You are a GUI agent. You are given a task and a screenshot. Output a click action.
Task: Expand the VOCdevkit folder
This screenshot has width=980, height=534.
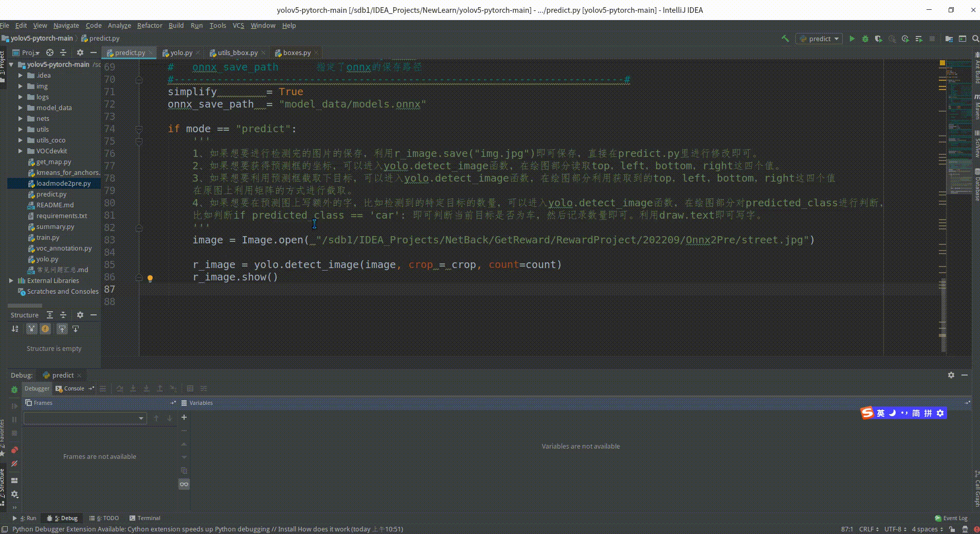21,151
